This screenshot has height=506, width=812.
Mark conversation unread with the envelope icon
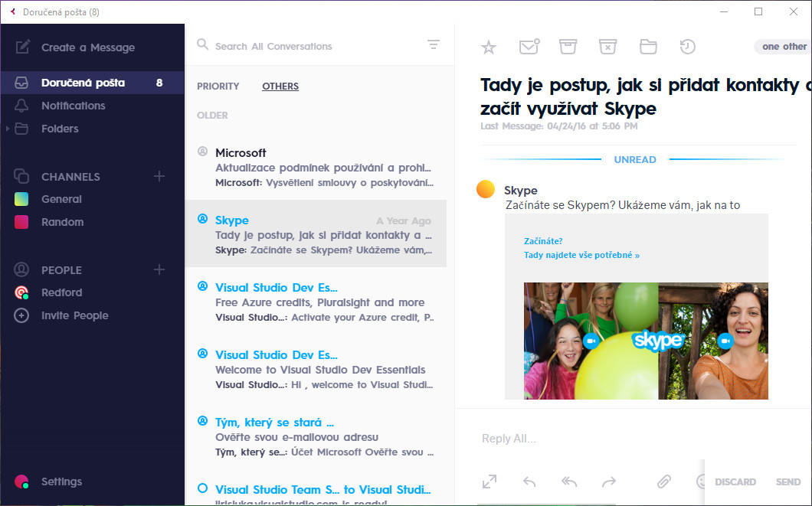pyautogui.click(x=529, y=47)
